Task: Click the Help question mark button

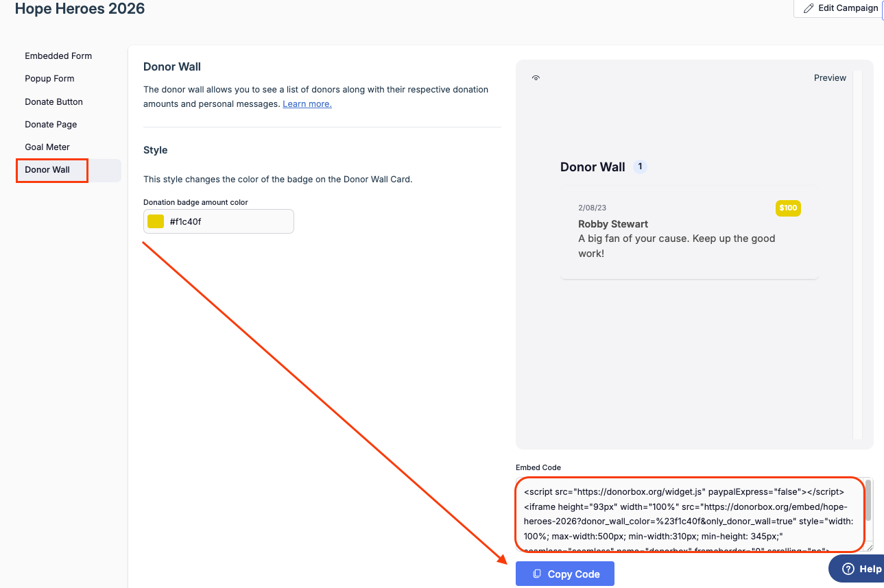Action: 857,569
